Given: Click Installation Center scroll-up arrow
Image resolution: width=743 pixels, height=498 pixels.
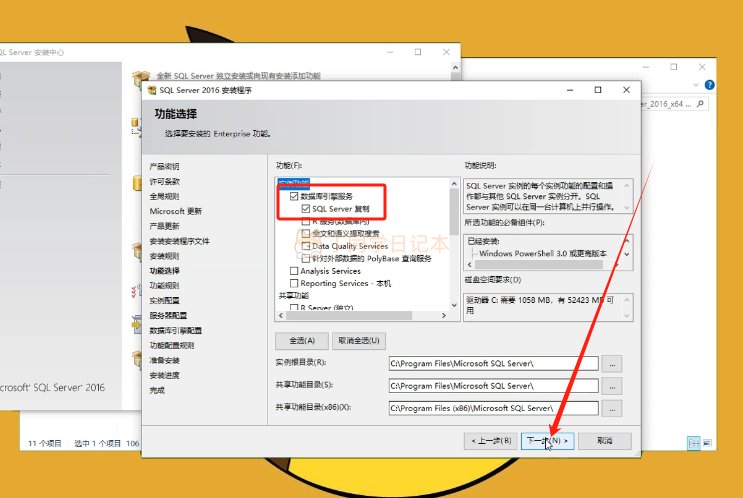Looking at the screenshot, I should coord(455,68).
